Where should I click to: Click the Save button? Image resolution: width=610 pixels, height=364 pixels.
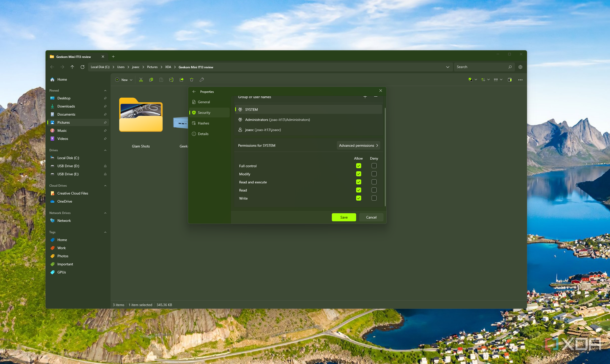pos(344,217)
